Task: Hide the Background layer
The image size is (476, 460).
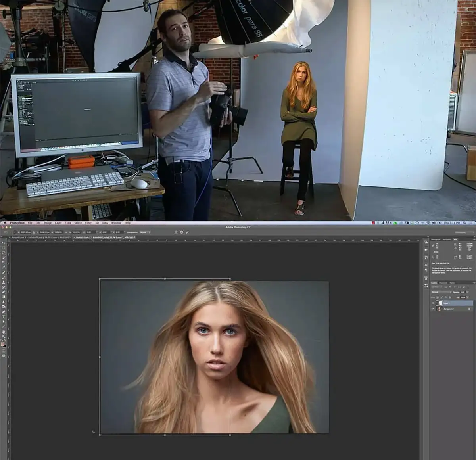Action: pyautogui.click(x=433, y=309)
